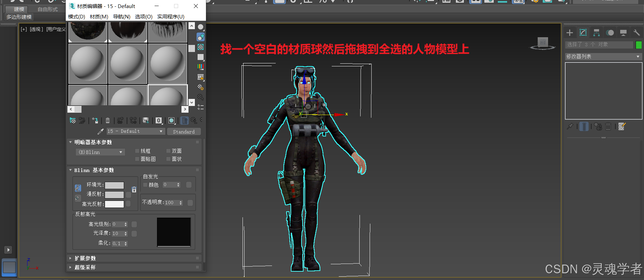Click the 漫反射 diffuse map button
Image resolution: width=644 pixels, height=280 pixels.
[128, 195]
